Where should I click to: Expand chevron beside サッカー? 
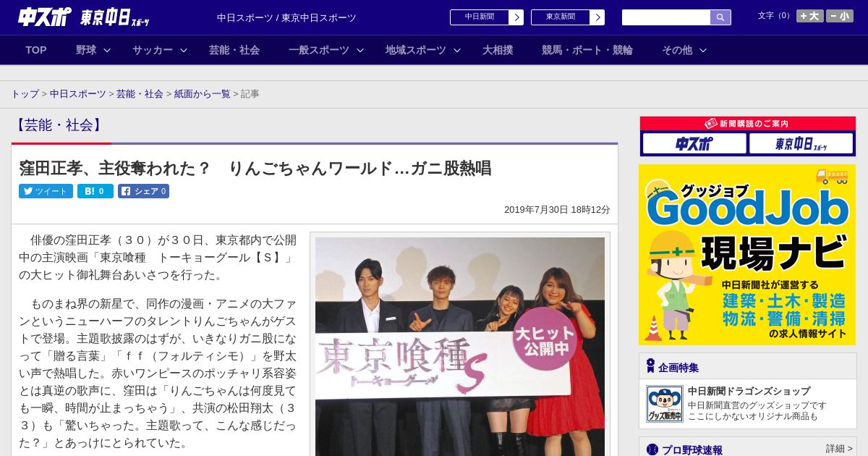(x=184, y=50)
